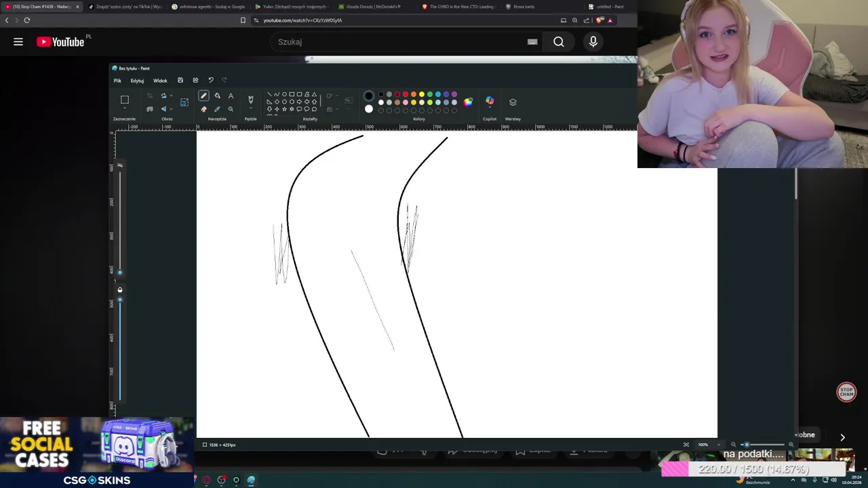Click the Share icon in Paint
Screen dimensions: 868x488
tap(195, 80)
